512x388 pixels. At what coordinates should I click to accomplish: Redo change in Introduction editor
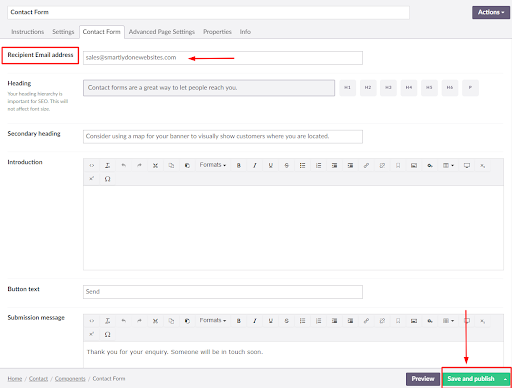(x=139, y=165)
